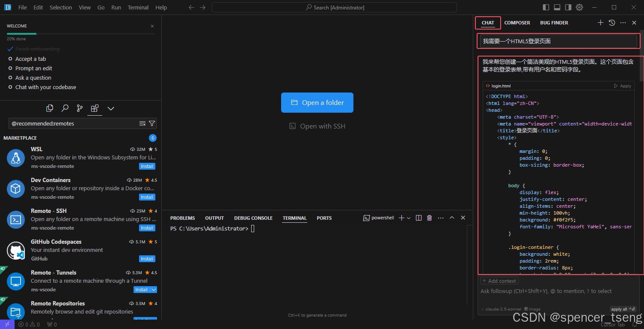The height and width of the screenshot is (329, 644).
Task: Switch to the CHAT tab
Action: (x=488, y=23)
